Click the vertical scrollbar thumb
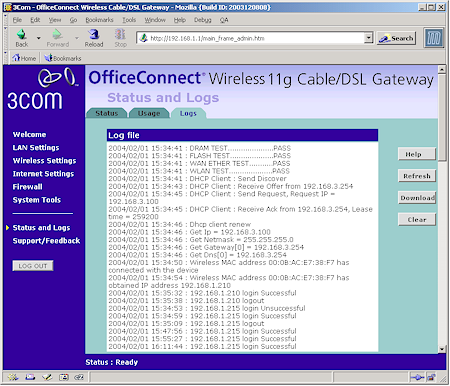 pos(442,117)
